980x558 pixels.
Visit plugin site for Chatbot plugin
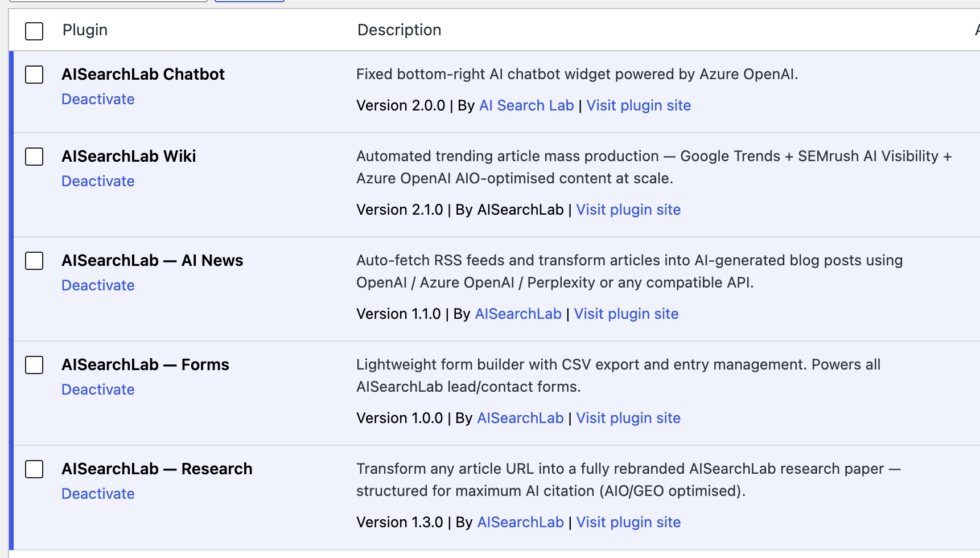(x=639, y=105)
